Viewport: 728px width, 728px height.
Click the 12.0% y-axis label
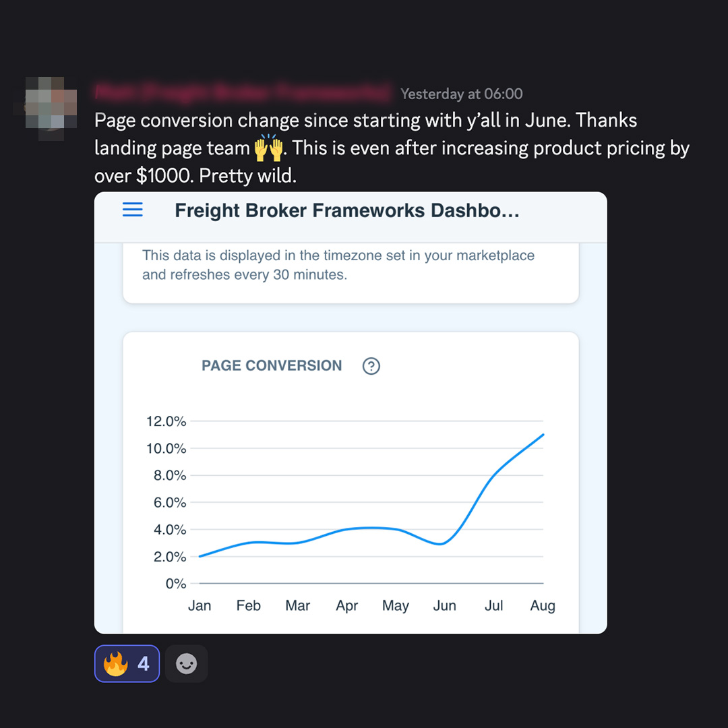[166, 421]
